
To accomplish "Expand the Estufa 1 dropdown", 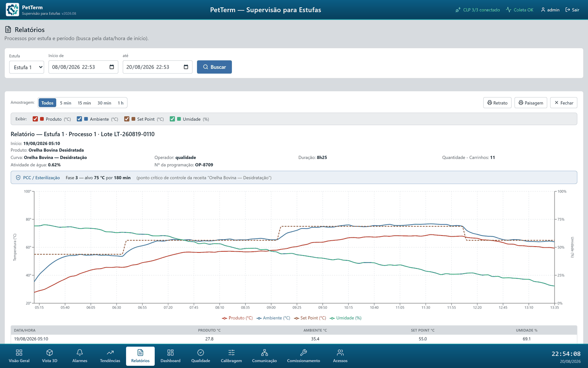I will [26, 67].
